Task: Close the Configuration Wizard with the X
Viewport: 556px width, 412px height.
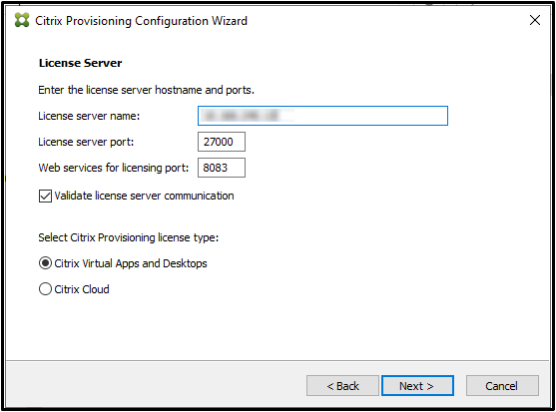Action: click(x=535, y=20)
